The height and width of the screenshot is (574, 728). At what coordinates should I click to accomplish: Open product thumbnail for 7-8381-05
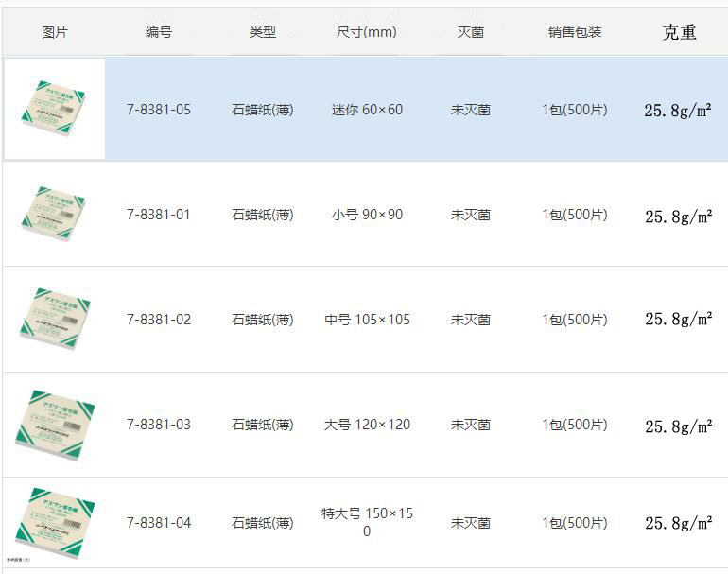pos(54,109)
